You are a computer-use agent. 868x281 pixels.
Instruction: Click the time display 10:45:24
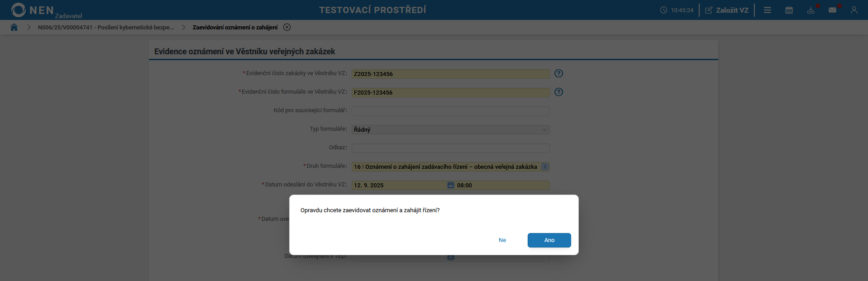click(x=682, y=10)
